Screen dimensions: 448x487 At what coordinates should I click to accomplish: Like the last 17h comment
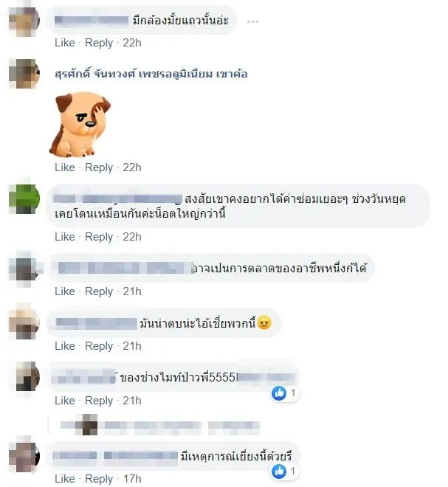coord(65,479)
